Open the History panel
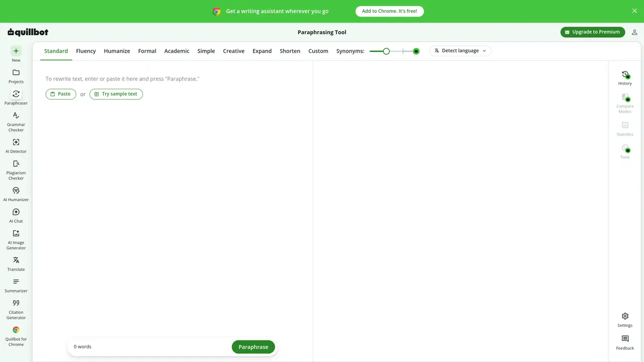 [625, 78]
